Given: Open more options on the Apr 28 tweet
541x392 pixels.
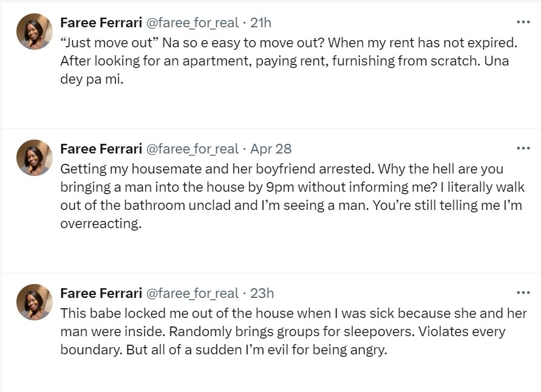Looking at the screenshot, I should tap(523, 148).
